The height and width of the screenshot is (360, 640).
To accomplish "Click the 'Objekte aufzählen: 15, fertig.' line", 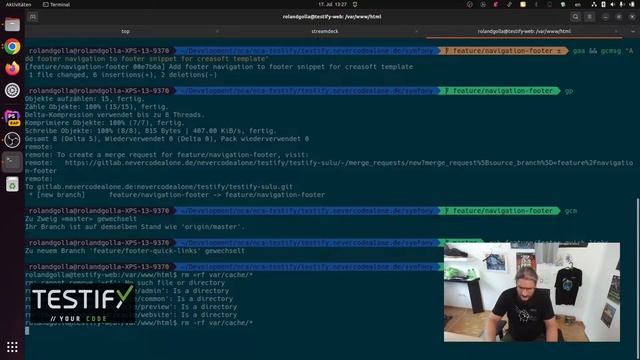I will click(x=84, y=99).
